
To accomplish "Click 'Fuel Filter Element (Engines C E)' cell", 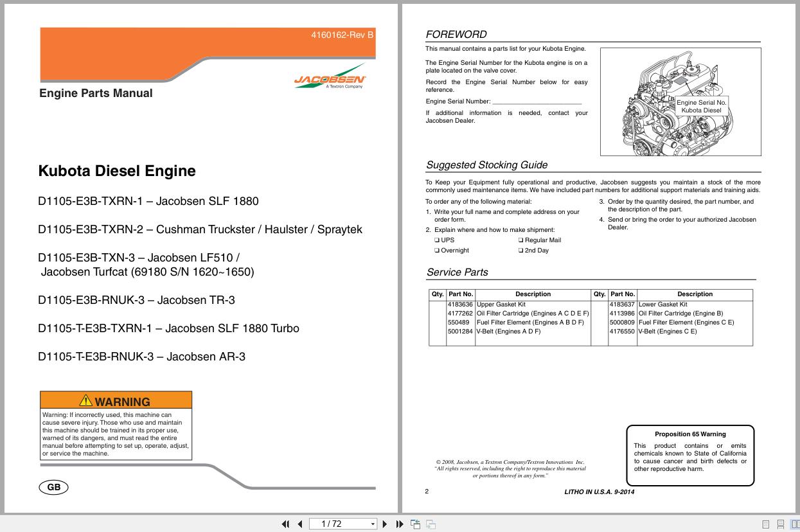I will coord(686,323).
